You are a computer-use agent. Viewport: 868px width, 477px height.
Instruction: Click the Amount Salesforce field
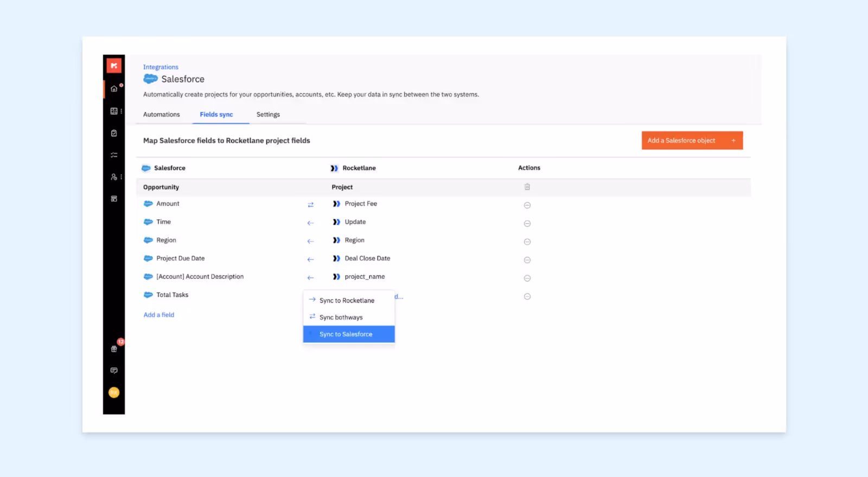click(x=168, y=204)
